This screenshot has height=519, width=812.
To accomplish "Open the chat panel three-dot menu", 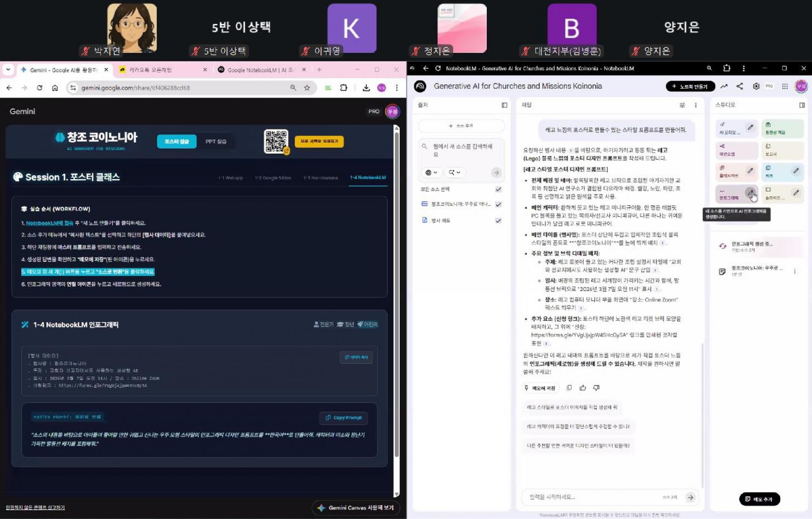I will click(x=696, y=105).
